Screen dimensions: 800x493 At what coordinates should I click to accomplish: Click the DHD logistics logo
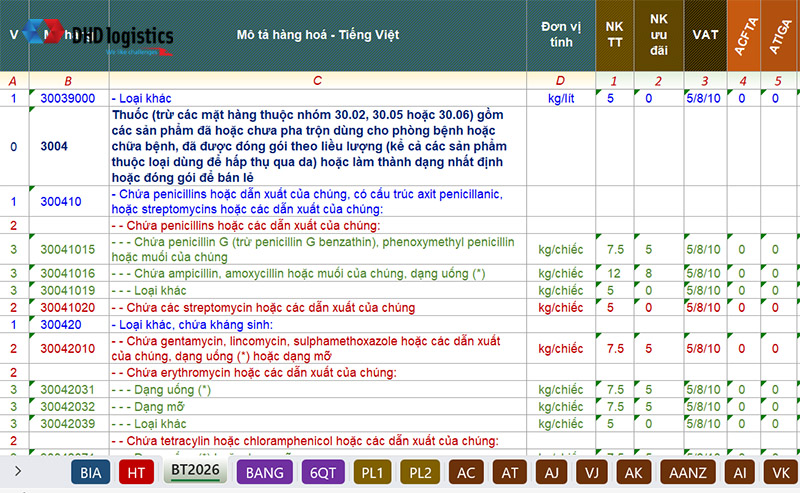click(98, 37)
